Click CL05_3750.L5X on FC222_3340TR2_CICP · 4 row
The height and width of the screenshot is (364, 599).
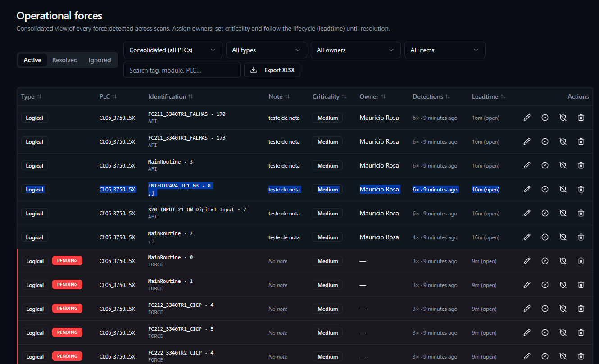tap(117, 356)
